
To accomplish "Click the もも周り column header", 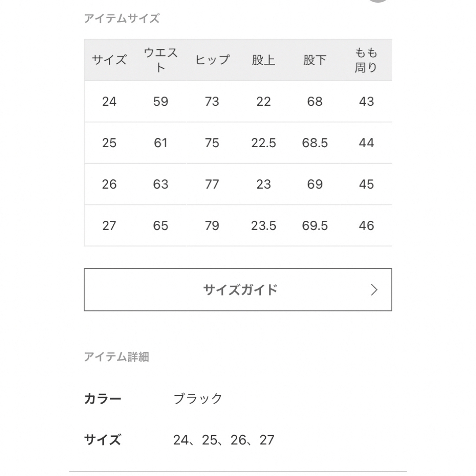I will point(366,60).
